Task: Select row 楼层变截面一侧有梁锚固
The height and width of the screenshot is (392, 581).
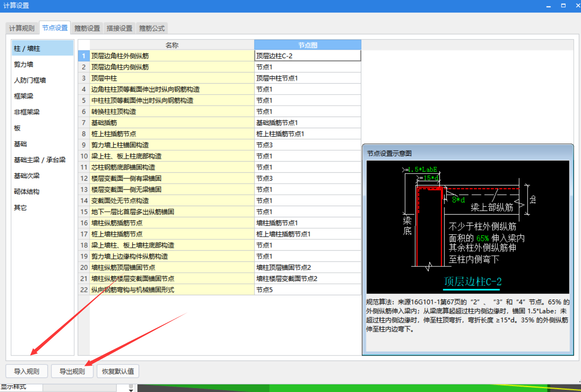Action: point(172,178)
